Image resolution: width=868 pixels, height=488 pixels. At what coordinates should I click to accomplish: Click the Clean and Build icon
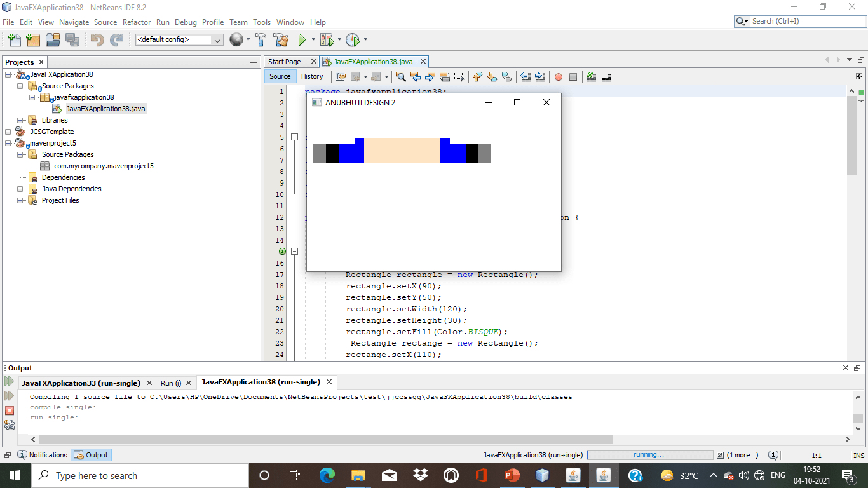pos(280,39)
